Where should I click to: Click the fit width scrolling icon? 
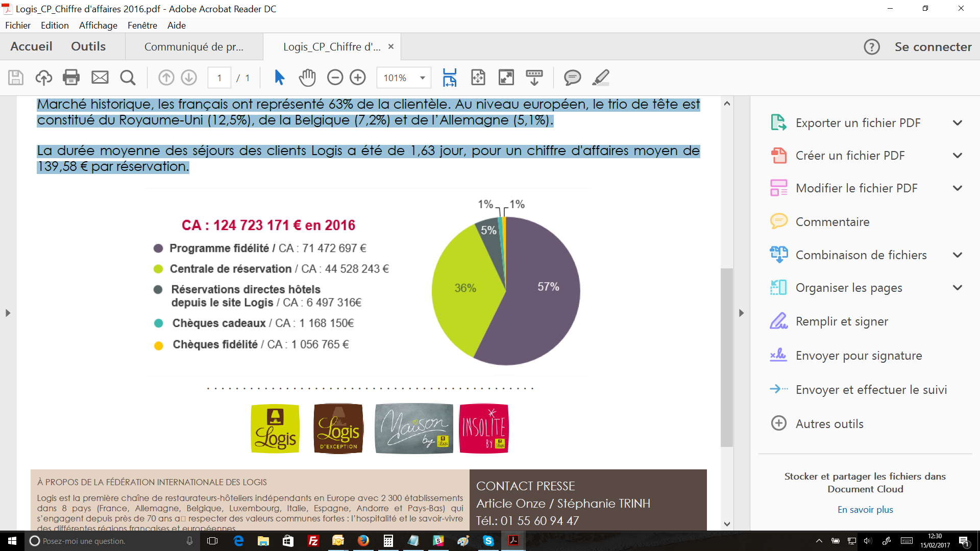pos(450,78)
